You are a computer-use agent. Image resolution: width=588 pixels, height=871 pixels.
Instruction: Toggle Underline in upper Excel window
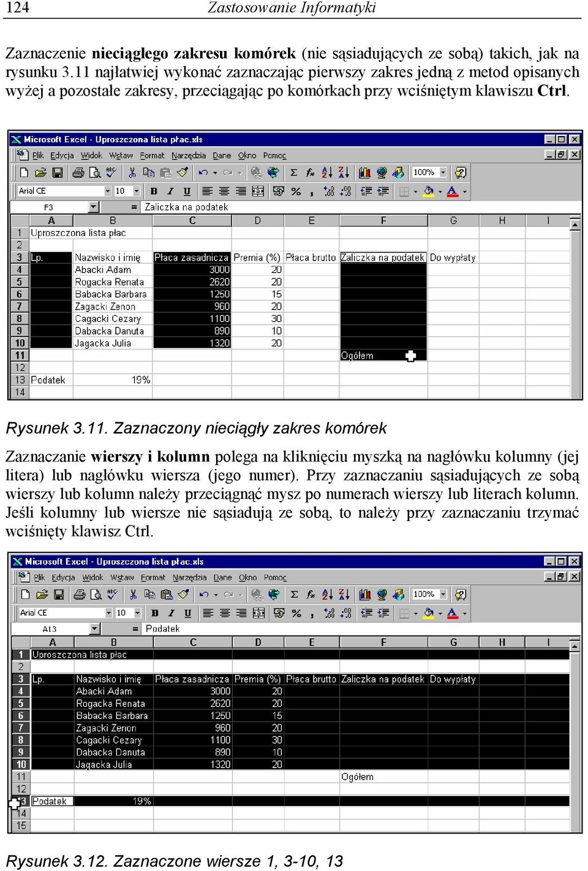pos(187,191)
